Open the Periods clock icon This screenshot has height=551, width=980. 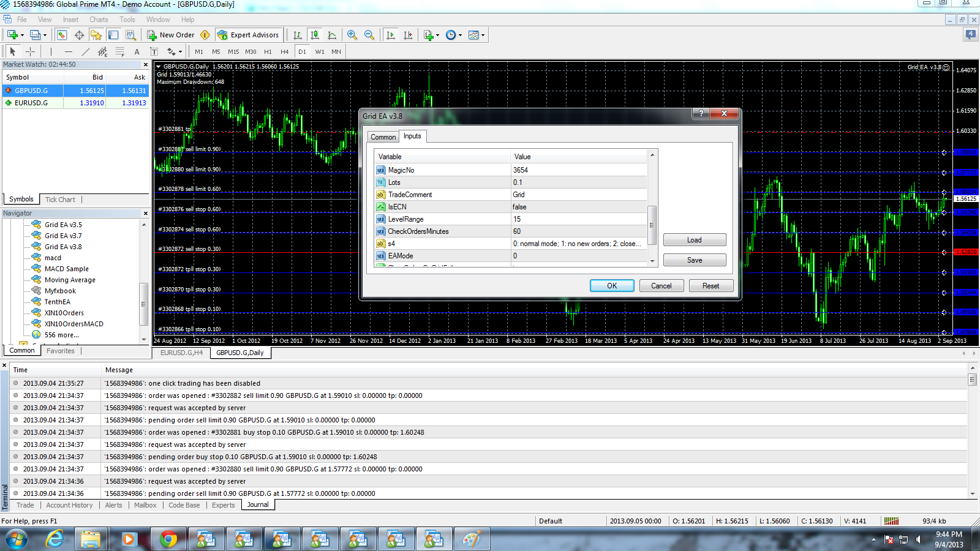(x=451, y=35)
